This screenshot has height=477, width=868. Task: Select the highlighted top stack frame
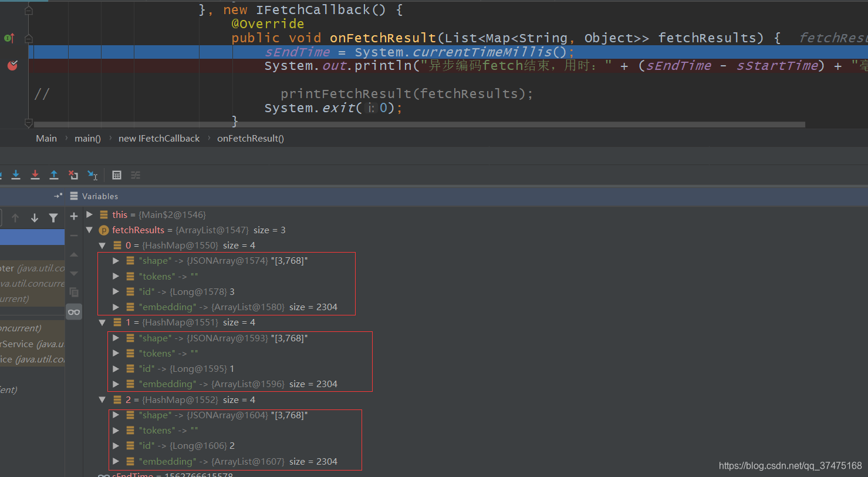pos(32,237)
